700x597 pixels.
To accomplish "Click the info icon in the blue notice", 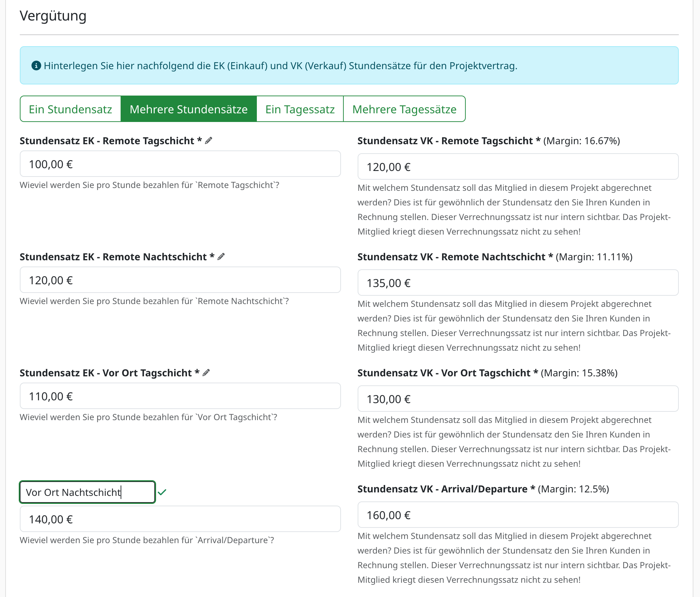I will (x=36, y=65).
